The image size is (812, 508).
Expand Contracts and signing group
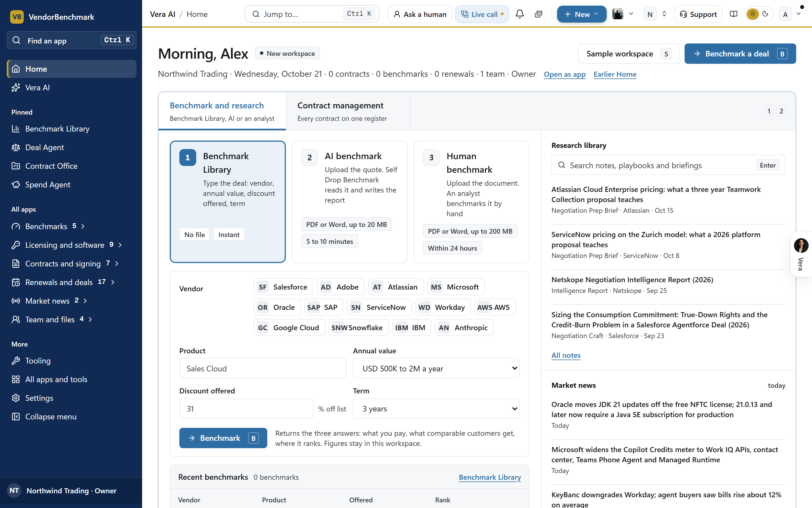point(71,263)
